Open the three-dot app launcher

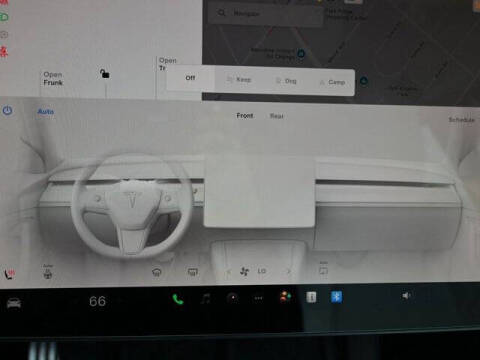point(258,298)
